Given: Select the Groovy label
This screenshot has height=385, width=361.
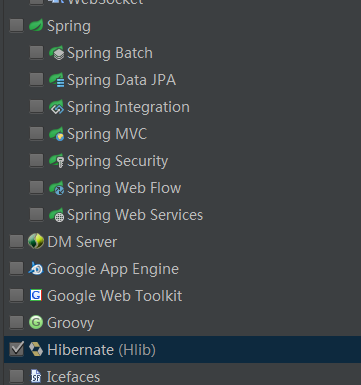Looking at the screenshot, I should 71,323.
